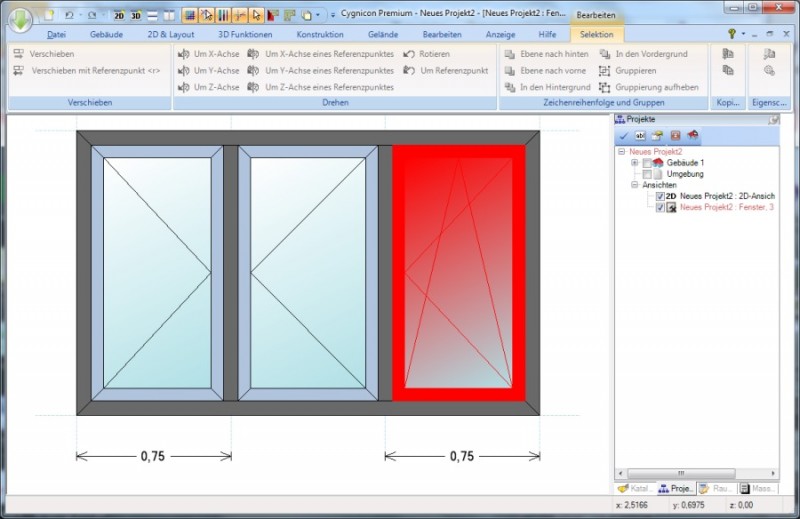Screen dimensions: 800x519
Task: Select the red highlighted window pane
Action: [458, 272]
